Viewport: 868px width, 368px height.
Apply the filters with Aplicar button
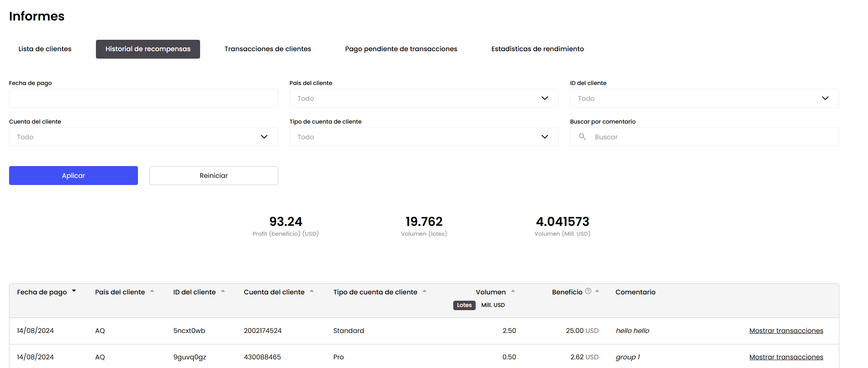(74, 176)
